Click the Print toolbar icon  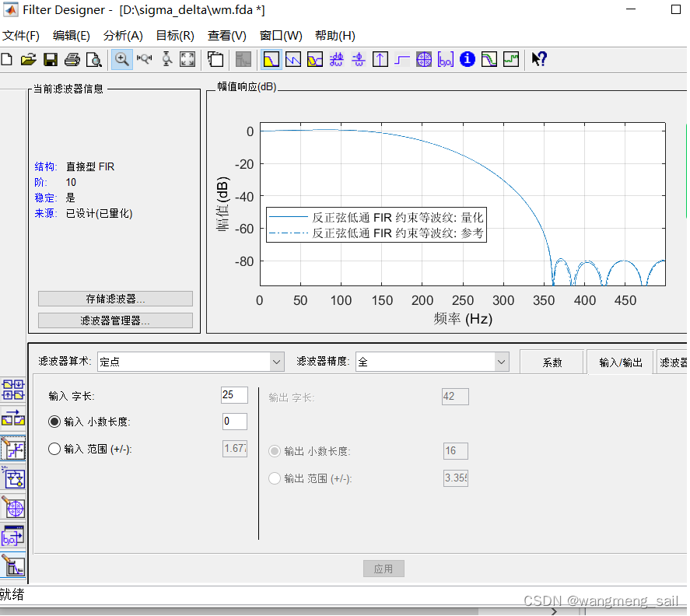[x=72, y=59]
